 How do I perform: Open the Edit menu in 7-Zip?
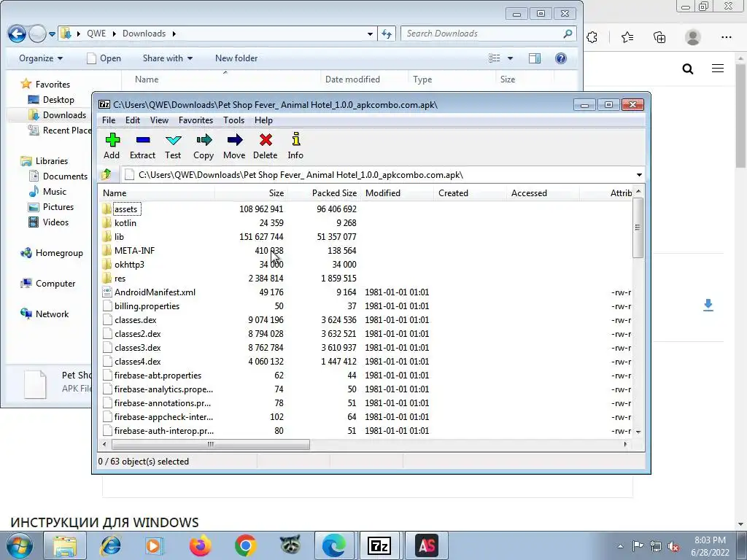pyautogui.click(x=133, y=120)
